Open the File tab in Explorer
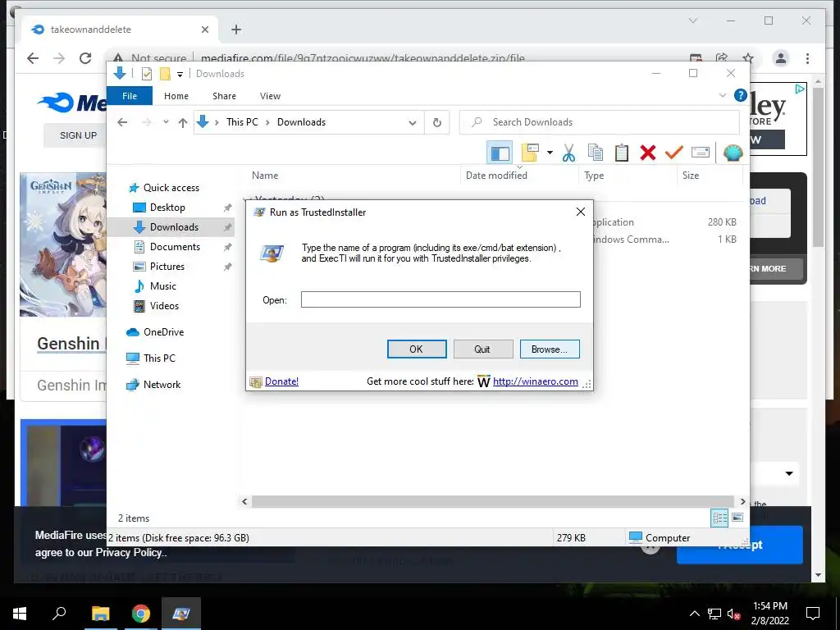The width and height of the screenshot is (840, 630). pos(130,96)
